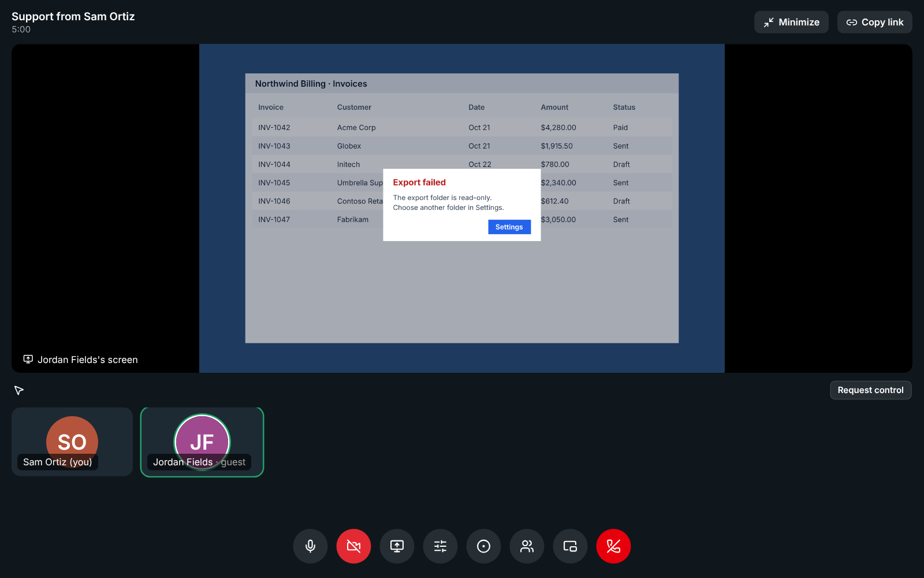Viewport: 924px width, 578px height.
Task: Mute the microphone
Action: click(310, 546)
